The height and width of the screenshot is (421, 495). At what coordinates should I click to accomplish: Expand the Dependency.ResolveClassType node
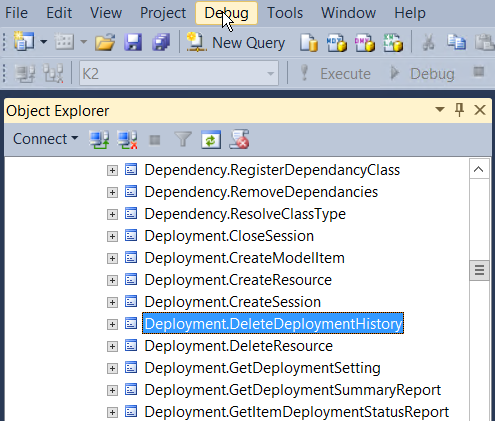(112, 214)
